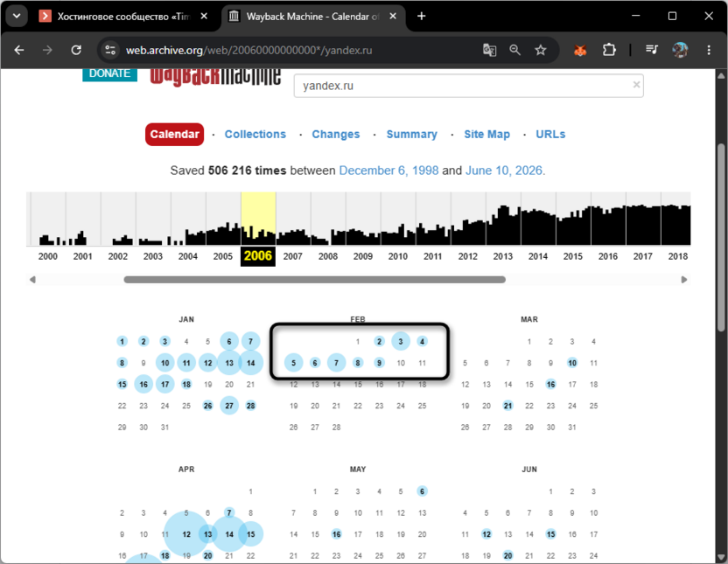The height and width of the screenshot is (564, 728).
Task: Open the Changes tab
Action: tap(336, 135)
